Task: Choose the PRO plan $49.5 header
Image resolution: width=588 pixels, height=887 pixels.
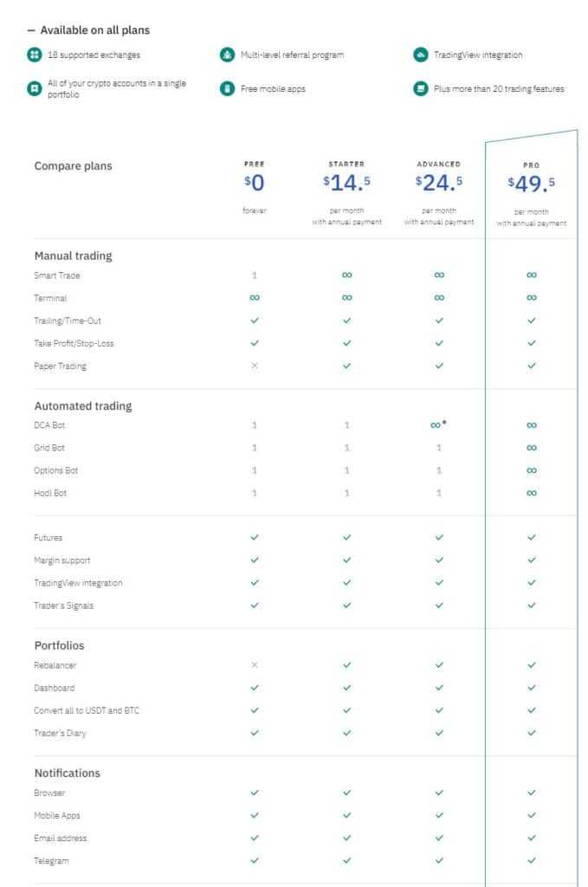Action: coord(531,183)
